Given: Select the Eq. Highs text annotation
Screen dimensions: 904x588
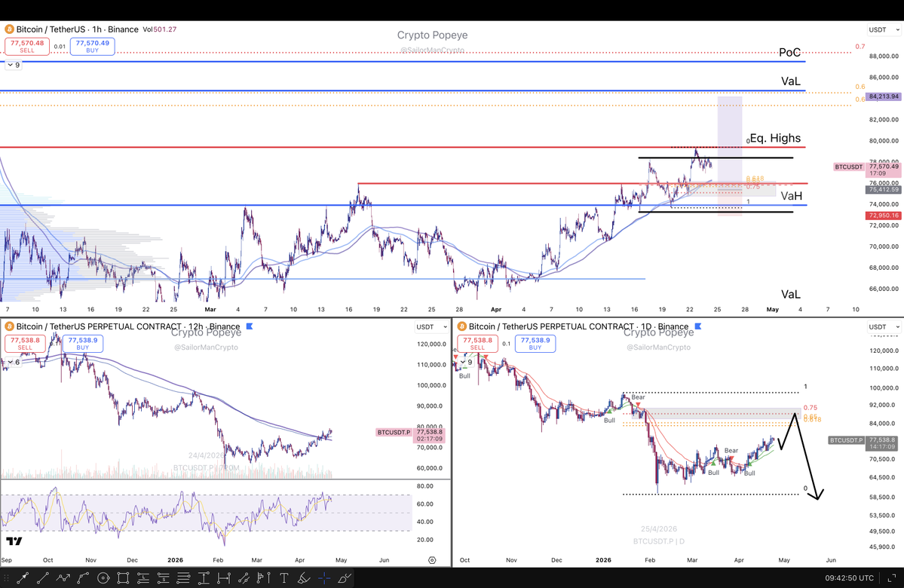Looking at the screenshot, I should click(x=775, y=138).
